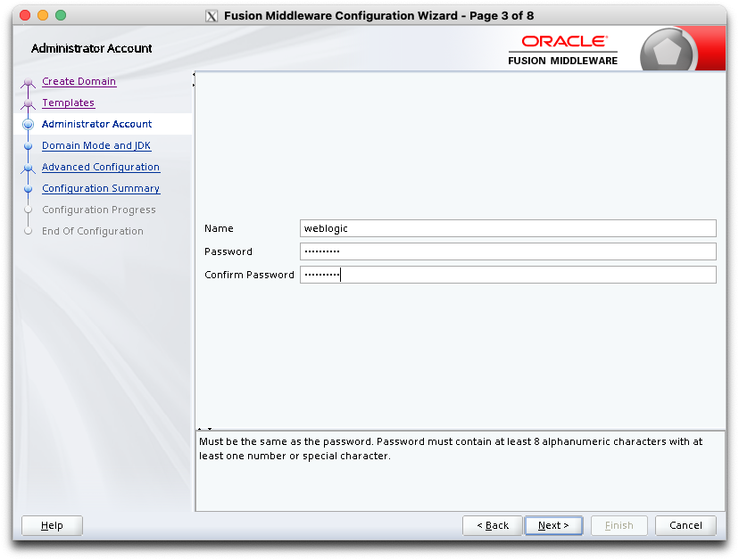The width and height of the screenshot is (739, 560).
Task: Click the Advanced Configuration step marker icon
Action: click(28, 168)
